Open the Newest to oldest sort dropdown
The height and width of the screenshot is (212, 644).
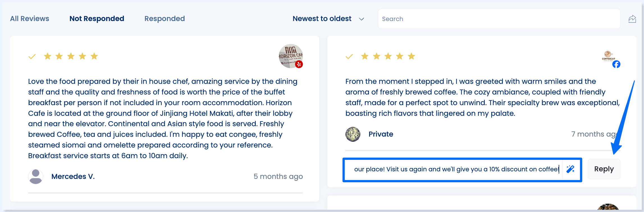click(x=328, y=19)
